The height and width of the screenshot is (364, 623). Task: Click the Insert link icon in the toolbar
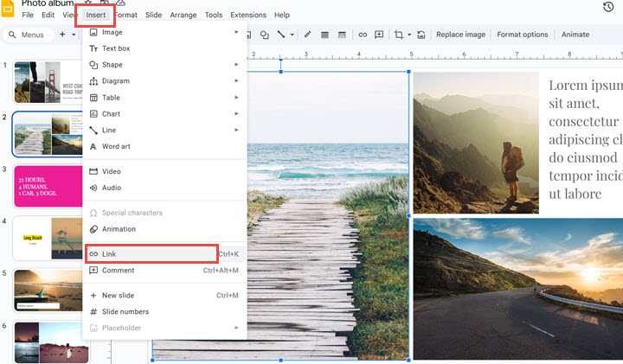[x=362, y=35]
